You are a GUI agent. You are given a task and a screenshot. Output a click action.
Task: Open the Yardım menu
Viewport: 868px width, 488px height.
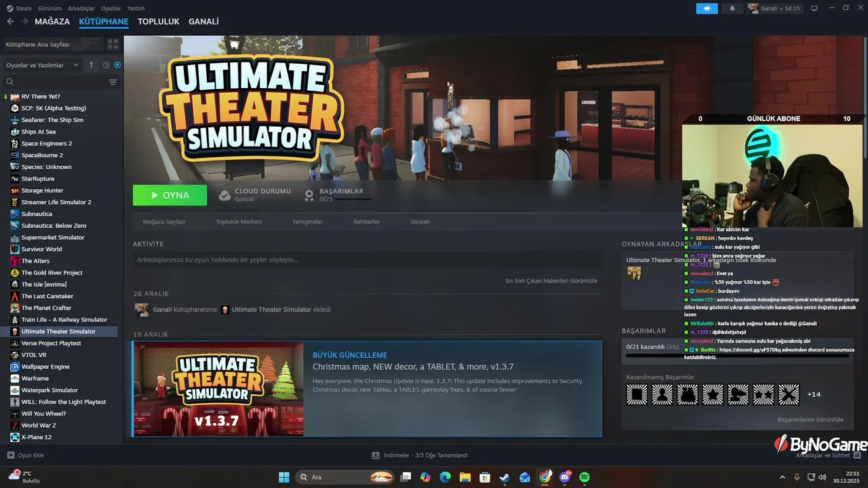coord(136,8)
